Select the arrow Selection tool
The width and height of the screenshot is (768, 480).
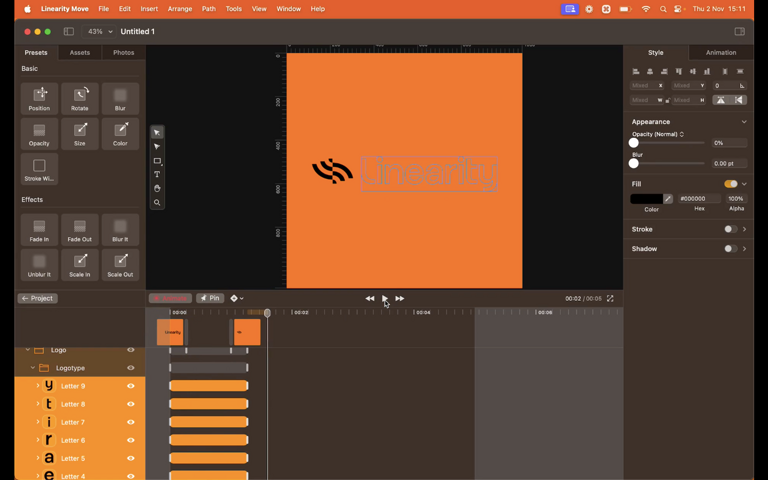[x=157, y=133]
